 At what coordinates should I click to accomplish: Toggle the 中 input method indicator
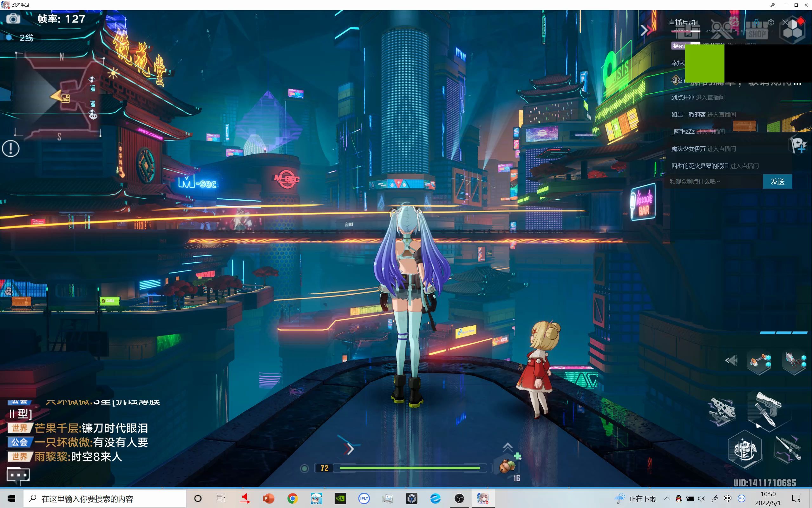(x=727, y=498)
